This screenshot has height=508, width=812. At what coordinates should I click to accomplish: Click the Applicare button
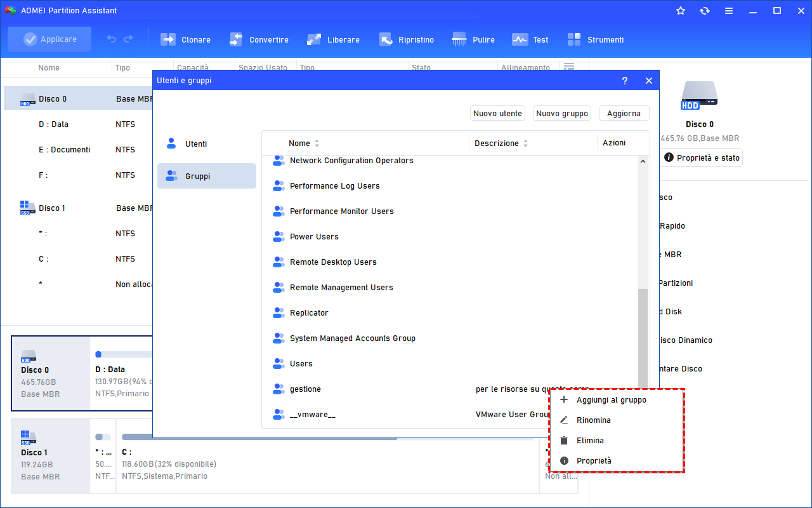point(49,39)
